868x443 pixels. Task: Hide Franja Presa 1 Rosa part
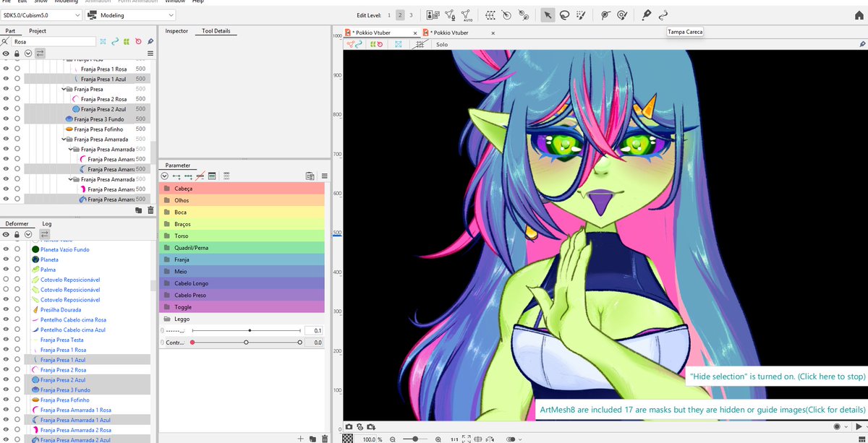[6, 69]
